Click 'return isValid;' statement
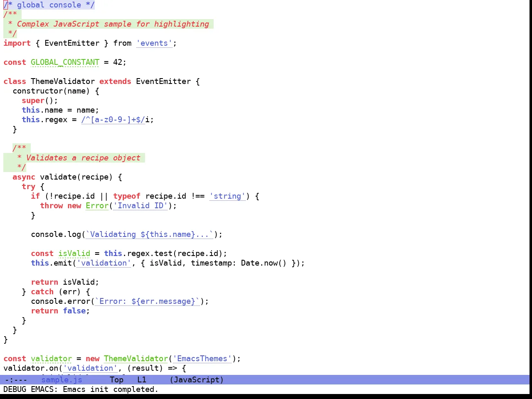The image size is (532, 399). [65, 282]
